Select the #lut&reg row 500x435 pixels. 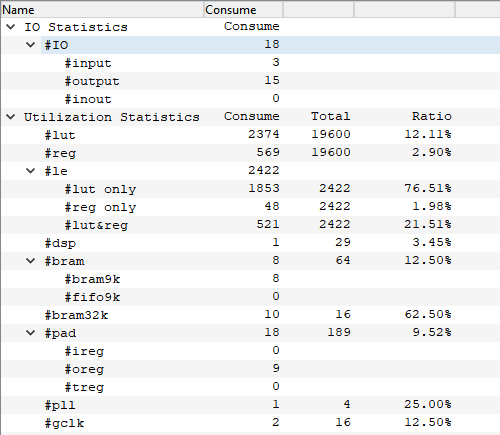tap(250, 225)
